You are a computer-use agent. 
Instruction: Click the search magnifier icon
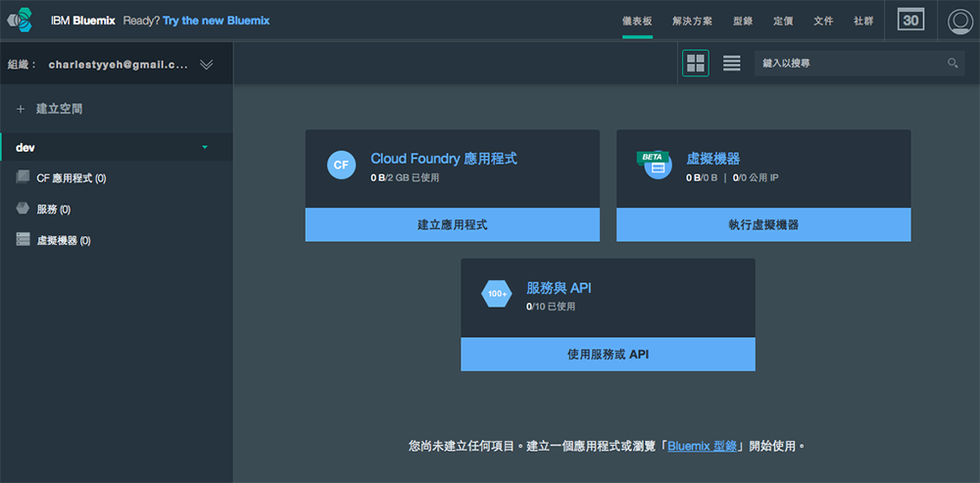(953, 63)
